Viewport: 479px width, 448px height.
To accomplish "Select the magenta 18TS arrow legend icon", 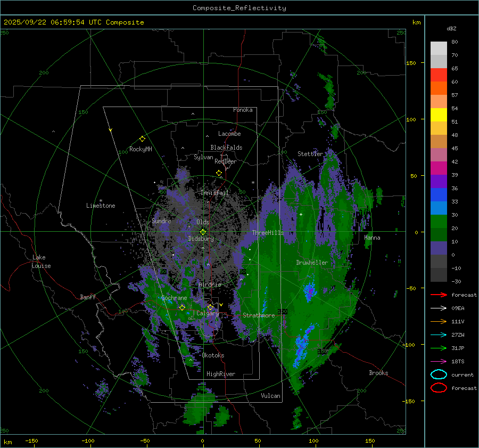I will [x=439, y=361].
